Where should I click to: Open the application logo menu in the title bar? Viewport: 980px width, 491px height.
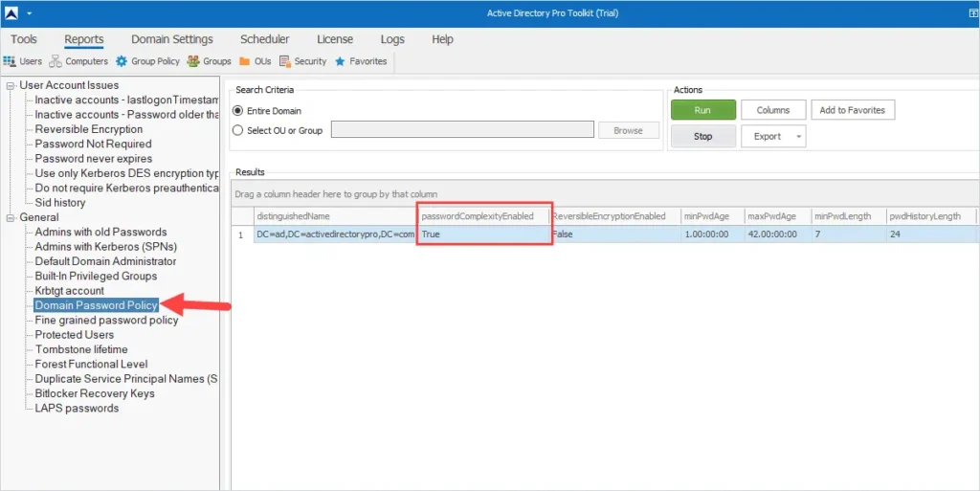(x=11, y=12)
